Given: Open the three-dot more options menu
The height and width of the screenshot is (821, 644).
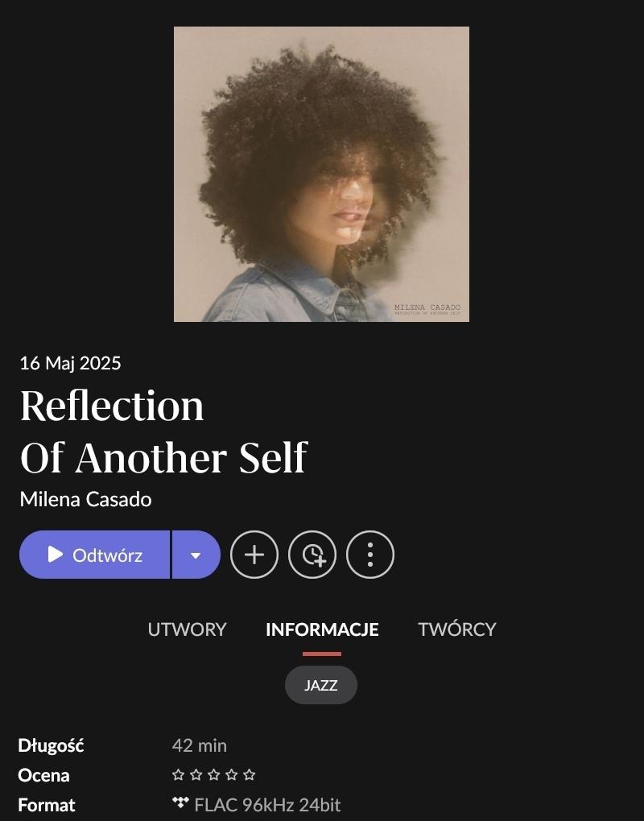Looking at the screenshot, I should pyautogui.click(x=370, y=555).
